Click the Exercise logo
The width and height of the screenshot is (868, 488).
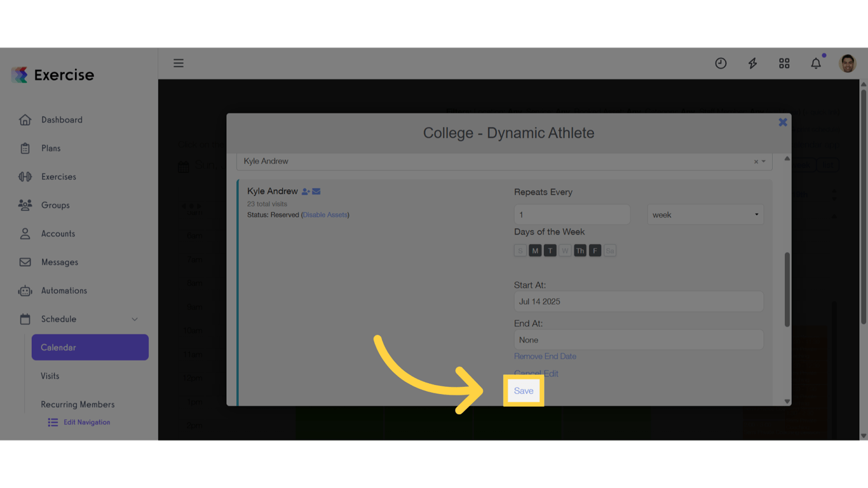coord(53,75)
